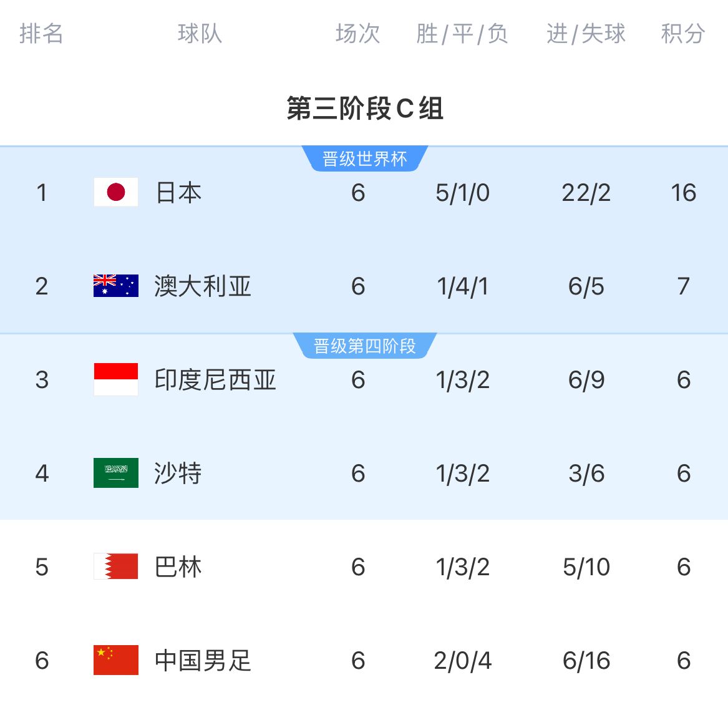Click the 第三阶段 C 组 group title

(364, 108)
